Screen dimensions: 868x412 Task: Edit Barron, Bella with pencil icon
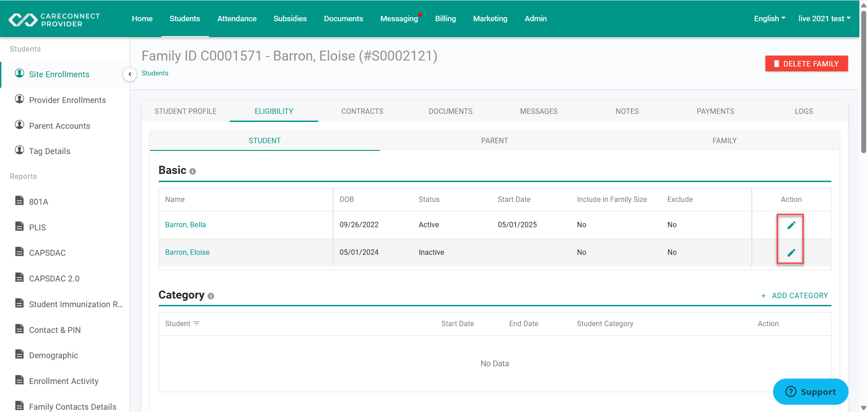[x=791, y=225]
